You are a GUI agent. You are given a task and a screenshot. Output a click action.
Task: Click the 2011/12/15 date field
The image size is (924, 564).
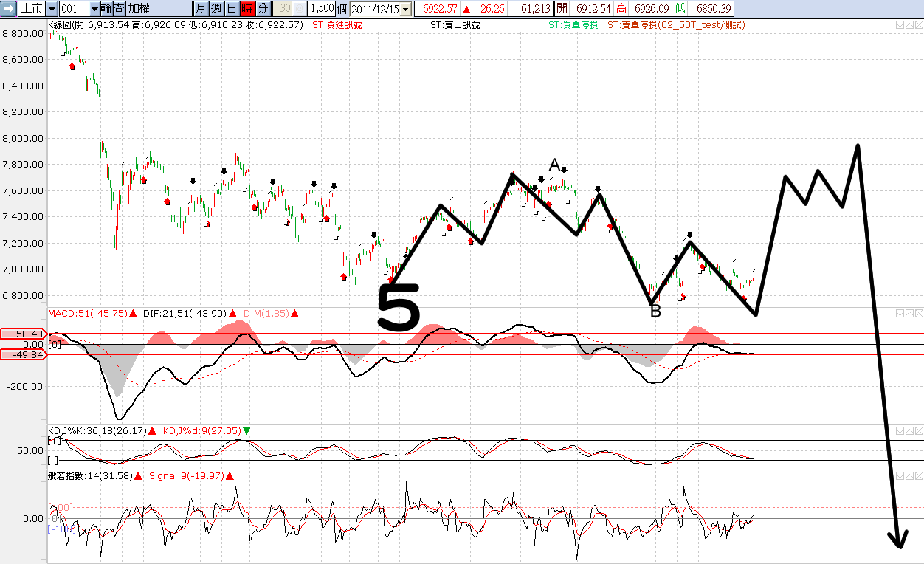click(x=375, y=9)
